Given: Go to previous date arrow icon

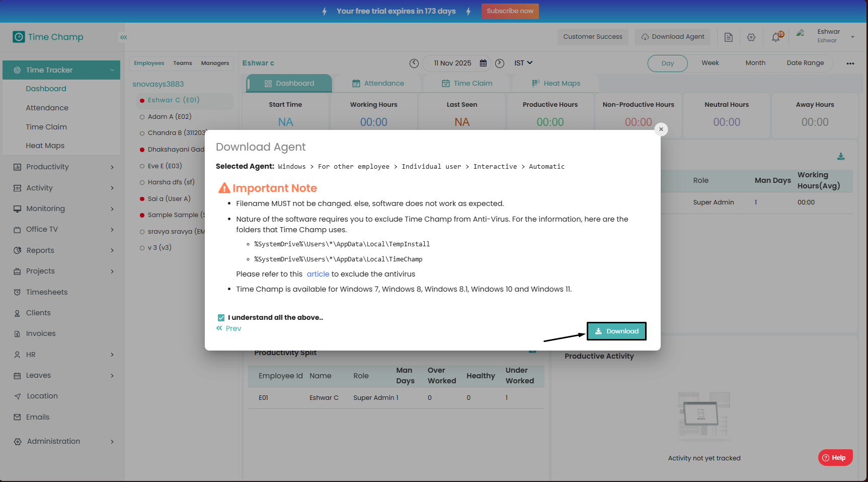Looking at the screenshot, I should (414, 63).
